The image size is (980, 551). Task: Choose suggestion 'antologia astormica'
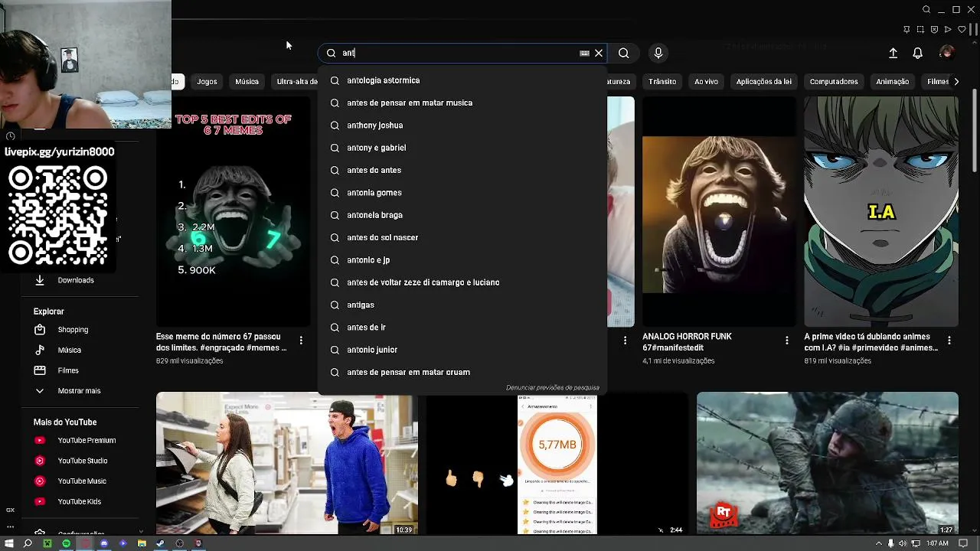tap(462, 80)
